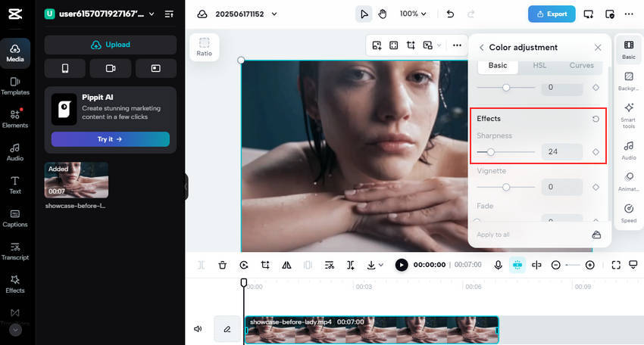644x345 pixels.
Task: Click the Try it button
Action: point(110,139)
